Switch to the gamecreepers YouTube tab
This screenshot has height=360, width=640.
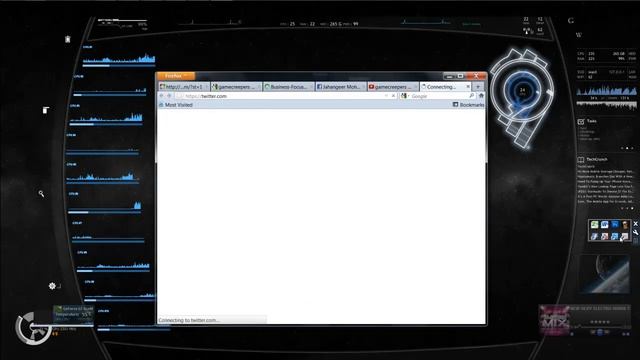tap(393, 87)
